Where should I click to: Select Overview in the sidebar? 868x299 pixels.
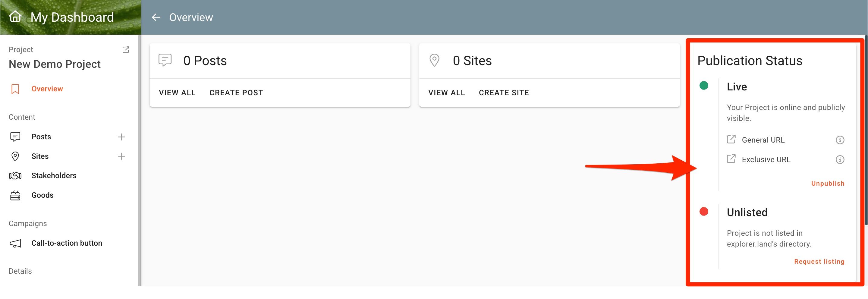47,89
